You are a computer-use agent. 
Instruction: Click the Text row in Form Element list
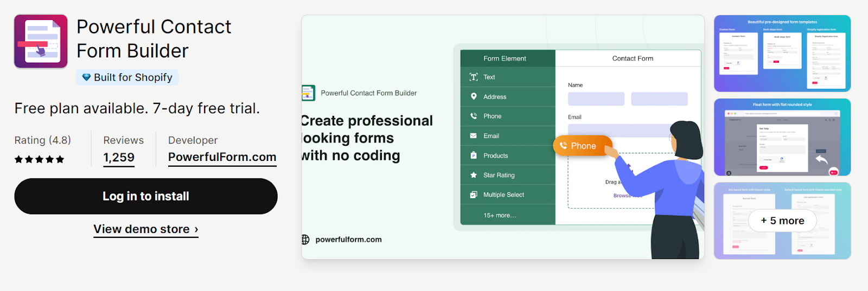point(508,77)
